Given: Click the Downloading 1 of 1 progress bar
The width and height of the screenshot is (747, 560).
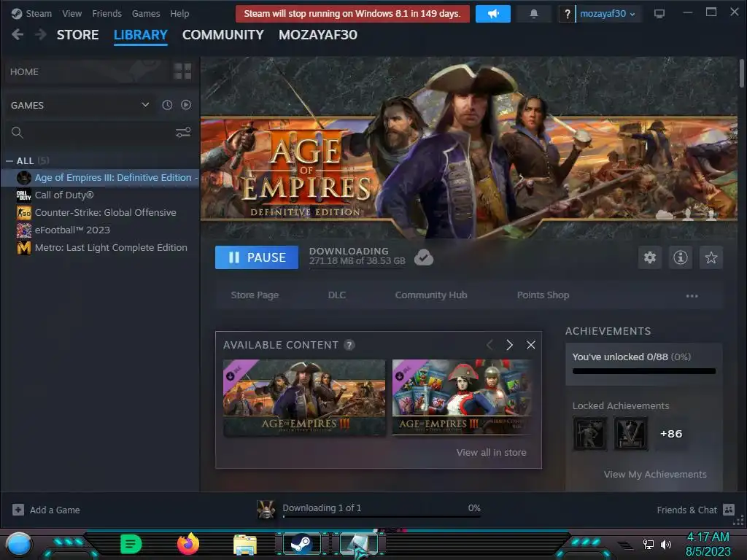Looking at the screenshot, I should point(382,516).
